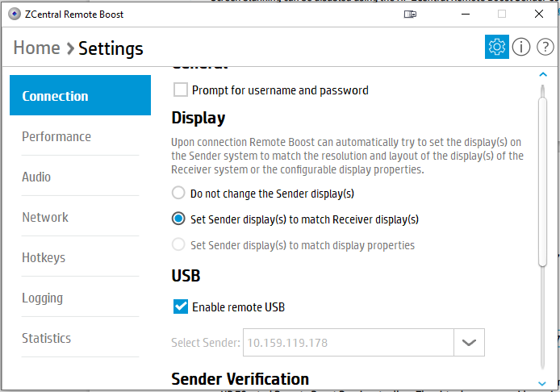Click the ZCentral Remote Boost app icon

pos(15,15)
